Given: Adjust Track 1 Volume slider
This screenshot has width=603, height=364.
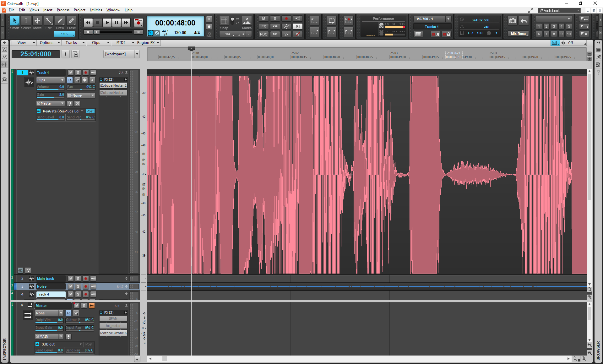Looking at the screenshot, I should [x=50, y=87].
